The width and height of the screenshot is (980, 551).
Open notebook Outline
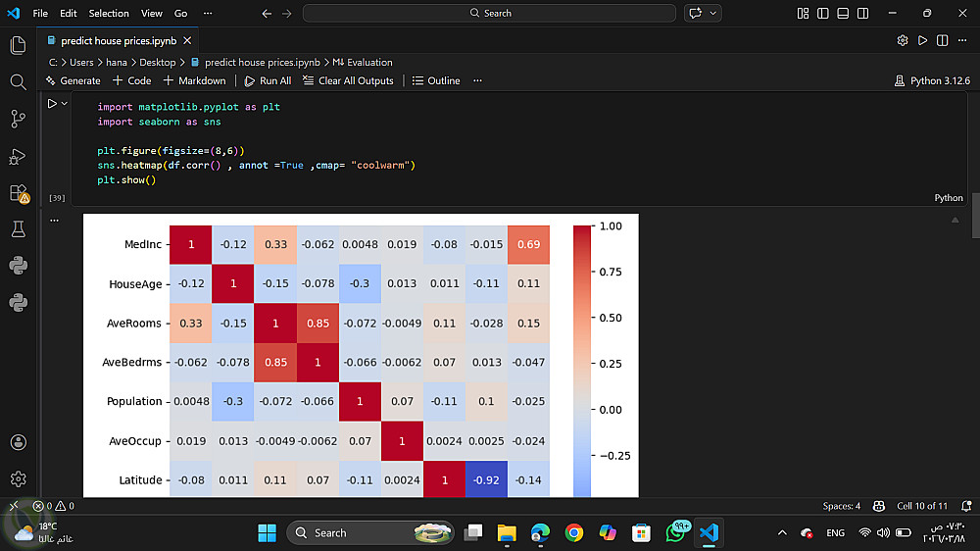click(436, 80)
